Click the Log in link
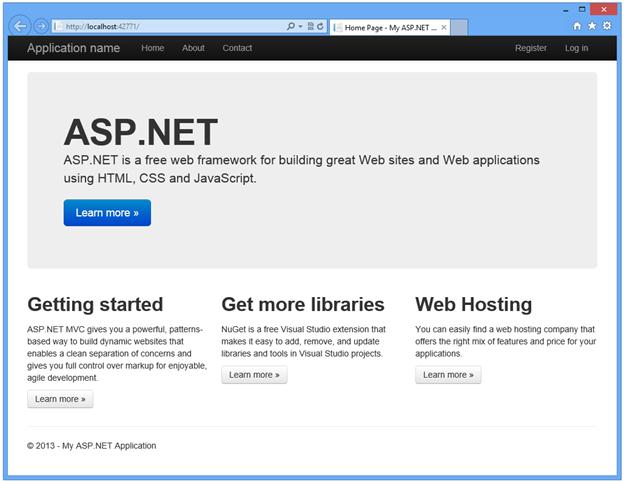 [x=576, y=48]
